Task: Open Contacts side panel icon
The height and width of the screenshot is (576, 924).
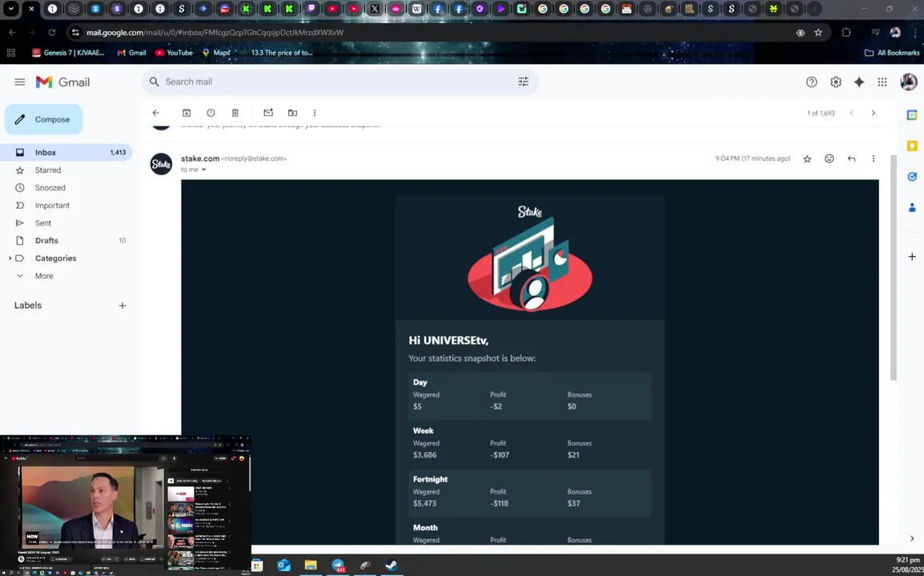Action: (912, 207)
